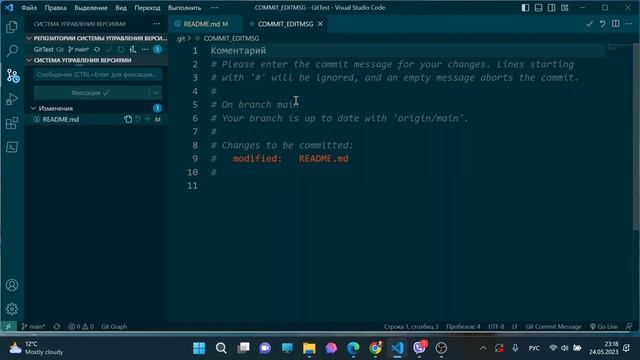Synchronize changes from status bar
The width and height of the screenshot is (640, 360).
pos(57,327)
